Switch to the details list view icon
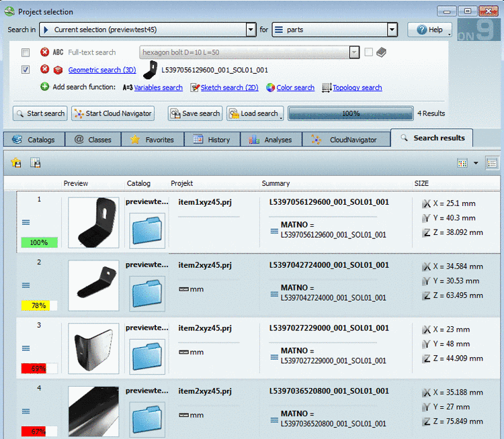This screenshot has height=439, width=504. (x=492, y=163)
